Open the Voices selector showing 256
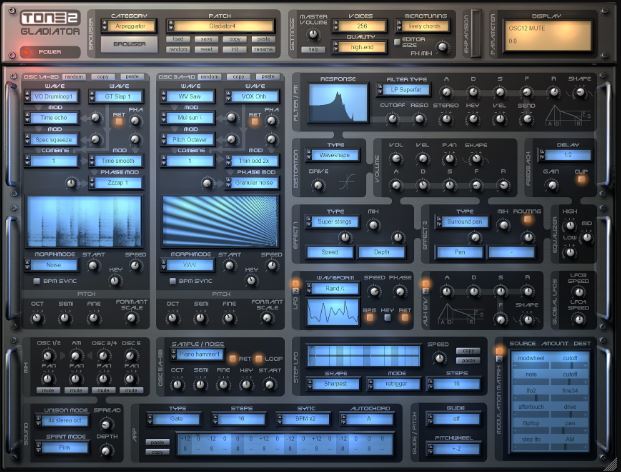The width and height of the screenshot is (621, 472). (360, 26)
